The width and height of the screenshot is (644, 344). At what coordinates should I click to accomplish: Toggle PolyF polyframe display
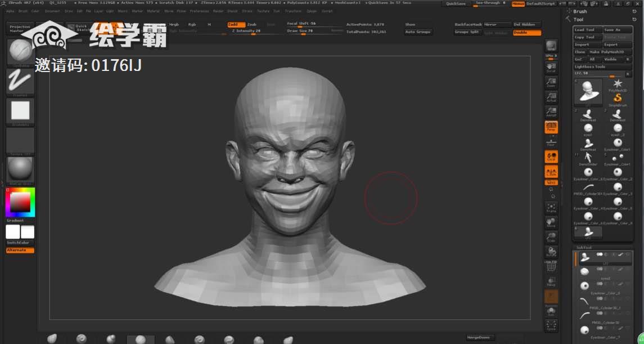(x=551, y=267)
